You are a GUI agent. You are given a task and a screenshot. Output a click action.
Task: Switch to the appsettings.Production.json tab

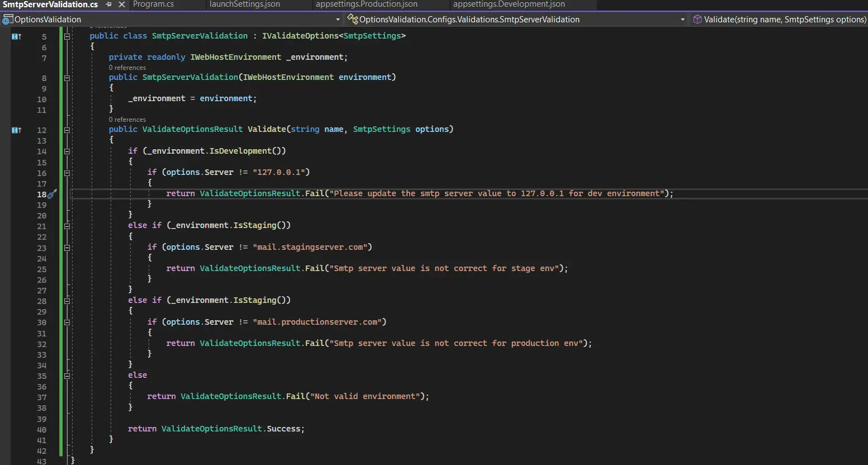(366, 4)
